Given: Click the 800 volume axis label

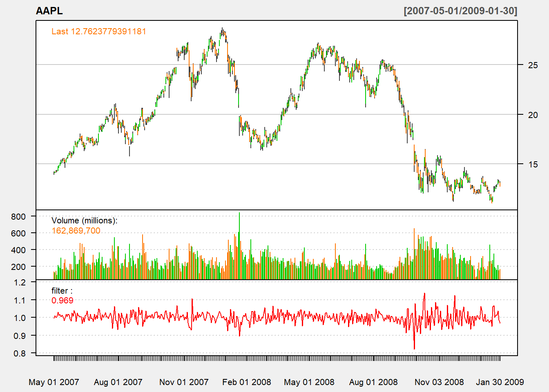Looking at the screenshot, I should pos(18,216).
